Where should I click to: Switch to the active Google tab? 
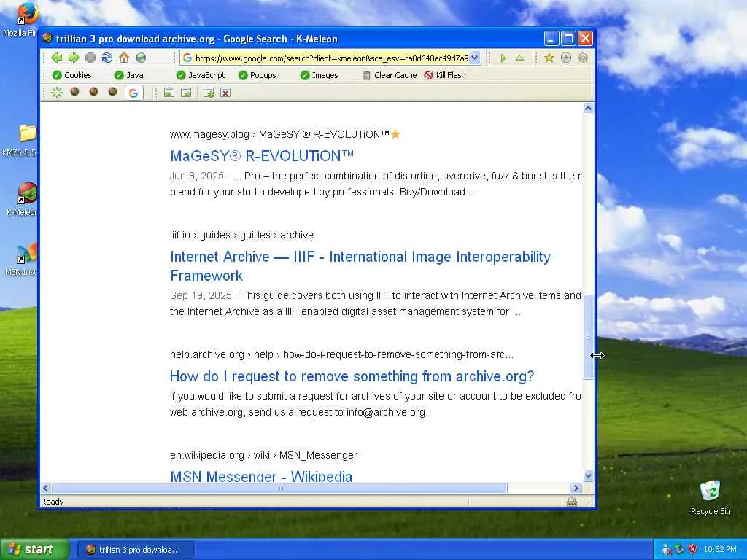(x=134, y=93)
